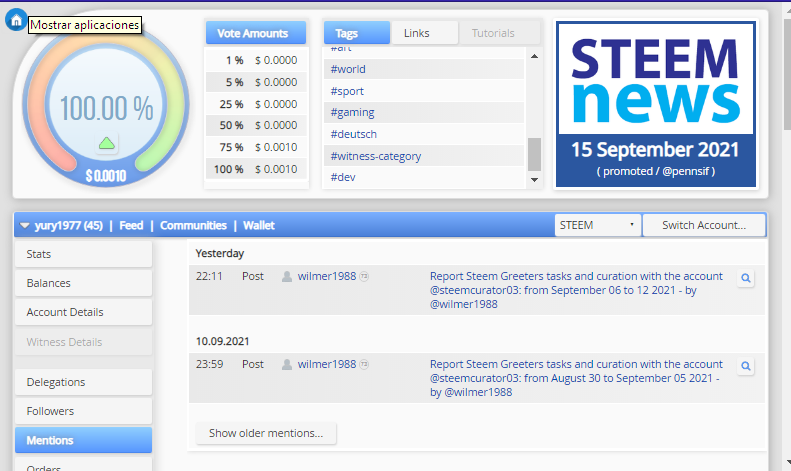791x471 pixels.
Task: Open the Feed link in account bar
Action: (x=131, y=225)
